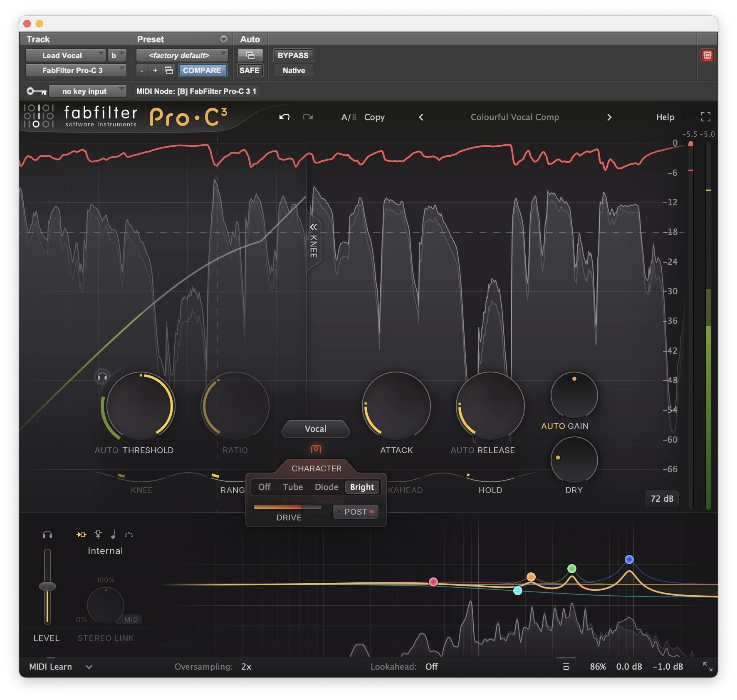Click the redo arrow icon
Viewport: 737px width, 700px height.
[308, 117]
